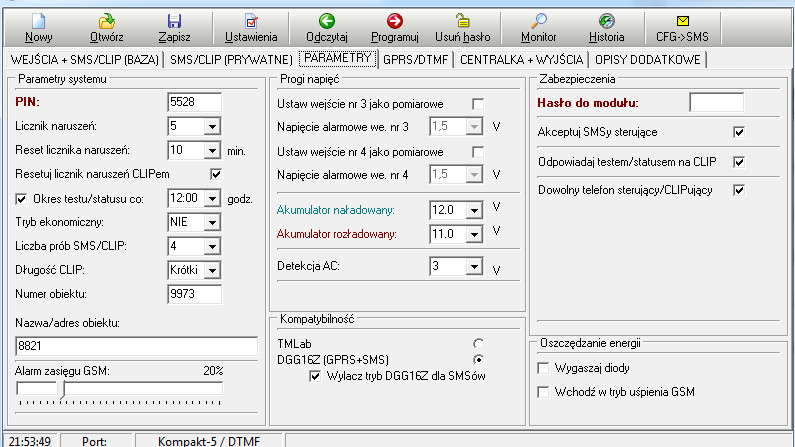Uncheck Wyłącz tryb DGG16Z dla SMSów

pyautogui.click(x=315, y=376)
